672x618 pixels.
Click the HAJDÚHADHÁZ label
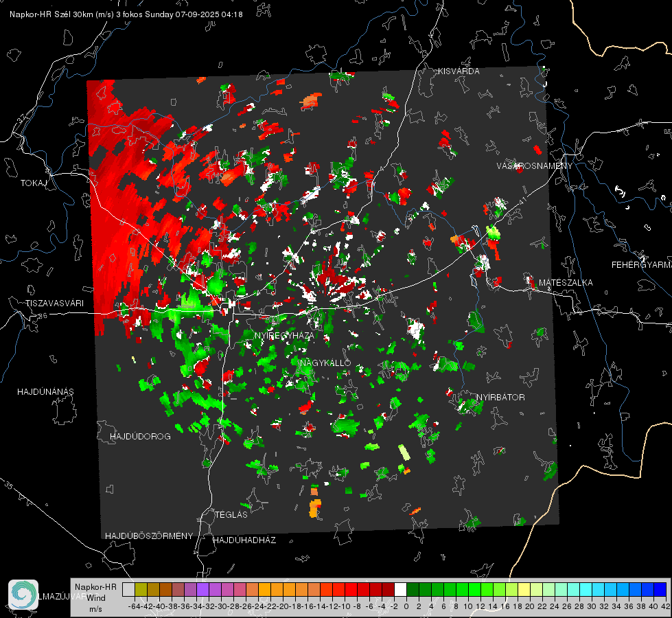[244, 540]
